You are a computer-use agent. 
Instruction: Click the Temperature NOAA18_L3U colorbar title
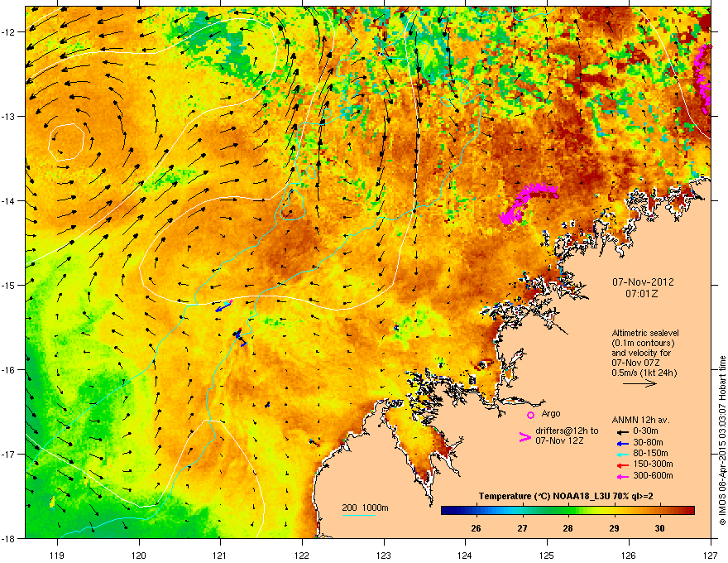coord(566,496)
